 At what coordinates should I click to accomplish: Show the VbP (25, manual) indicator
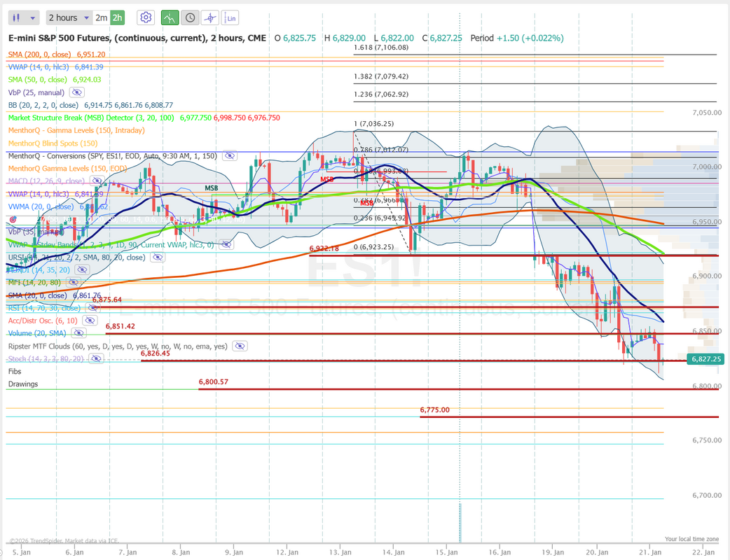click(76, 92)
